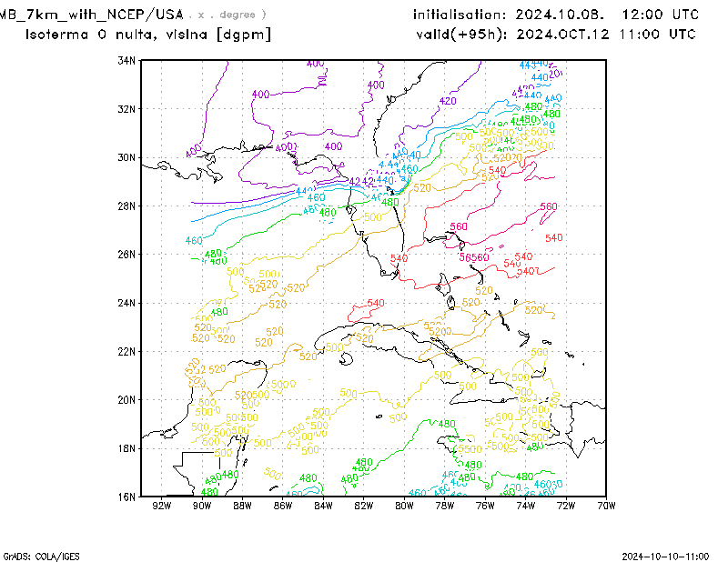Click the 'initialisation: 2024.10.08. 12:00 UTC' text
Screen dimensions: 728x562
click(x=556, y=15)
